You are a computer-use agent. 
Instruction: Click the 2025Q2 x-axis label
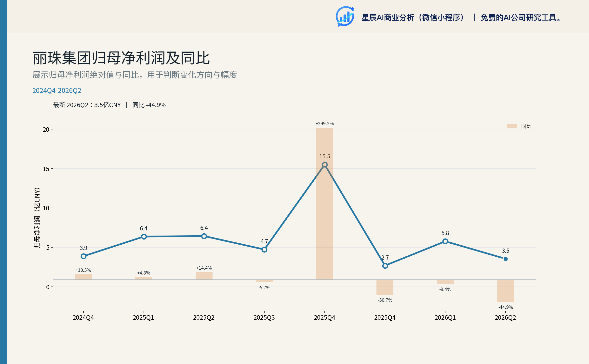204,317
